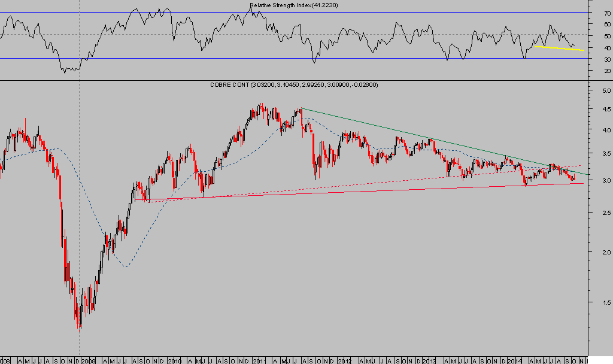
Task: Click the 2014 year label on the time axis
Action: (x=515, y=361)
